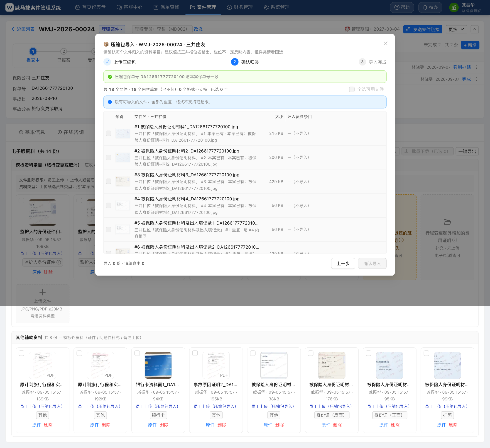Click step 1 提交中 progress marker

tap(33, 51)
